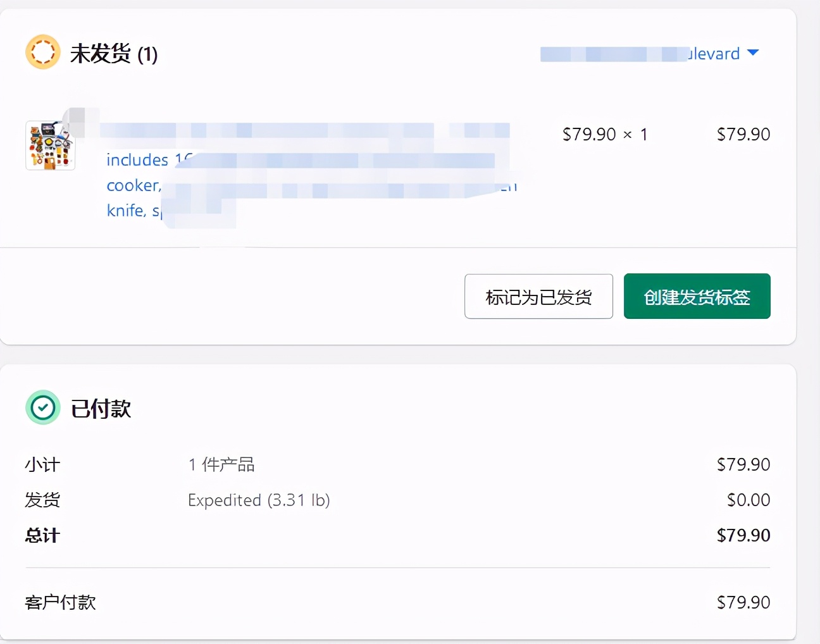820x644 pixels.
Task: Click the 总计 total amount of $79.90
Action: (x=743, y=535)
